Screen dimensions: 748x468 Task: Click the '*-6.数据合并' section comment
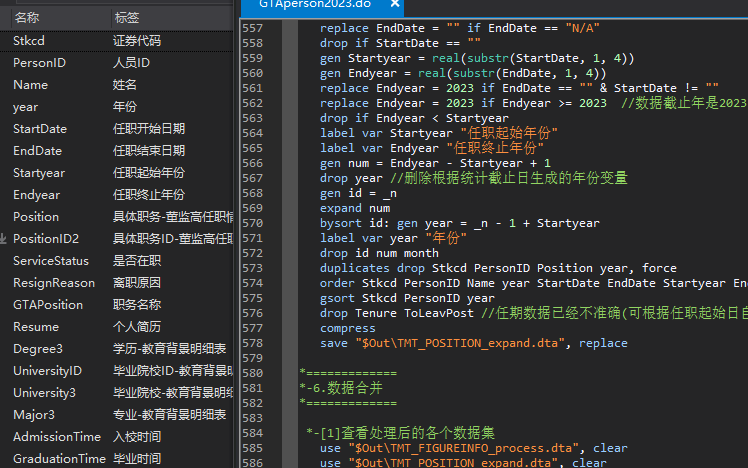341,388
